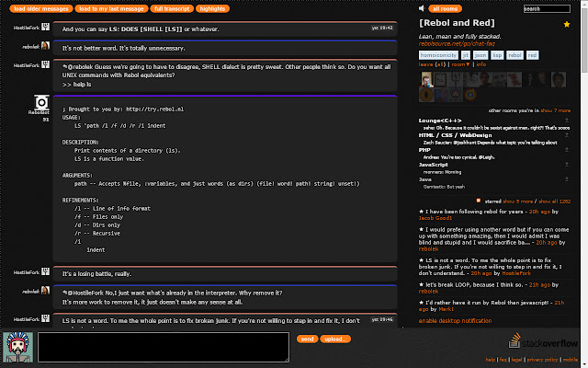Select the 'json' room tag
The height and width of the screenshot is (368, 588).
pos(481,55)
